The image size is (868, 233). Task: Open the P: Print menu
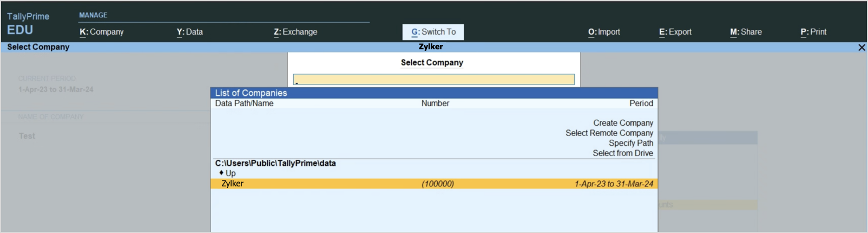pos(813,32)
